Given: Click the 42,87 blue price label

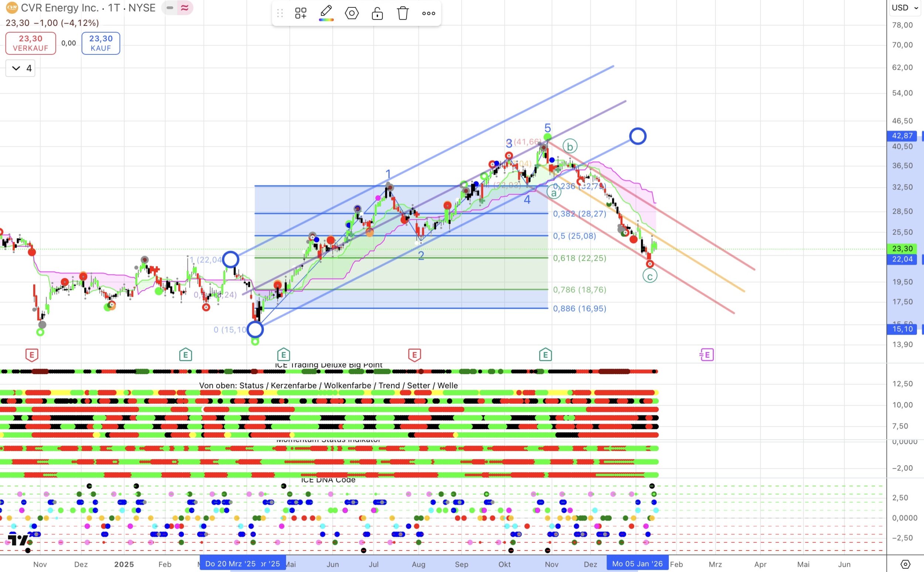Looking at the screenshot, I should pos(902,135).
